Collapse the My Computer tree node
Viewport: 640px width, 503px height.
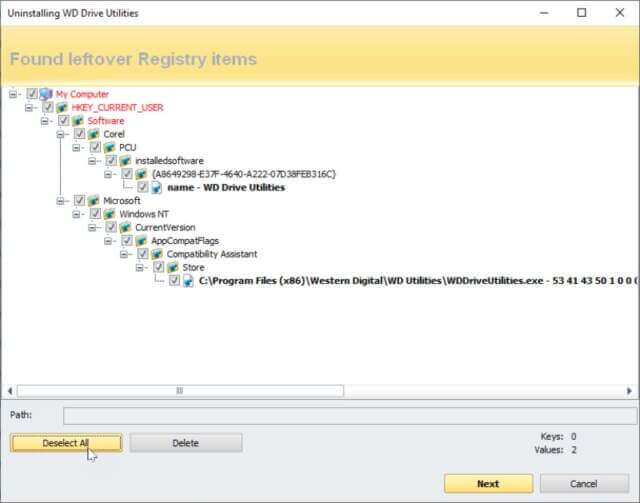pyautogui.click(x=13, y=94)
